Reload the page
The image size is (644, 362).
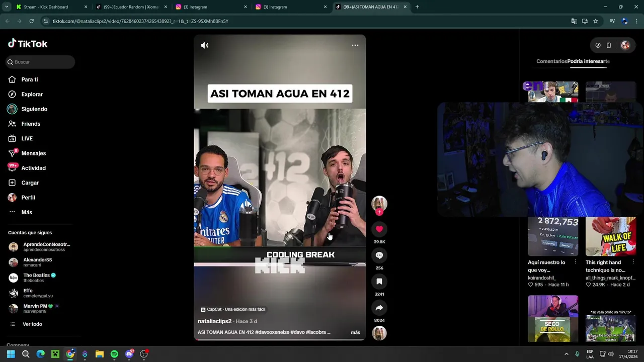point(31,21)
